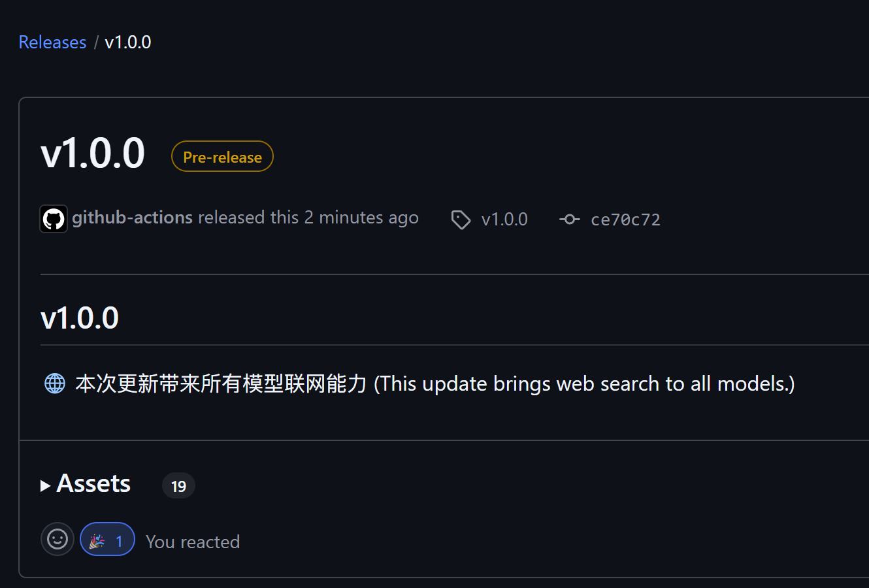The width and height of the screenshot is (869, 588).
Task: Click the globe emoji in the release notes
Action: click(55, 384)
